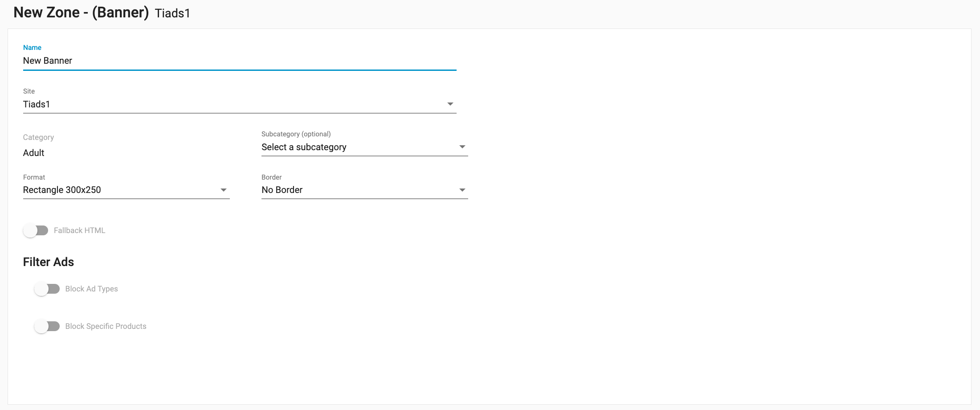Screen dimensions: 980x410
Task: Click the Subcategory dropdown arrow icon
Action: click(462, 147)
